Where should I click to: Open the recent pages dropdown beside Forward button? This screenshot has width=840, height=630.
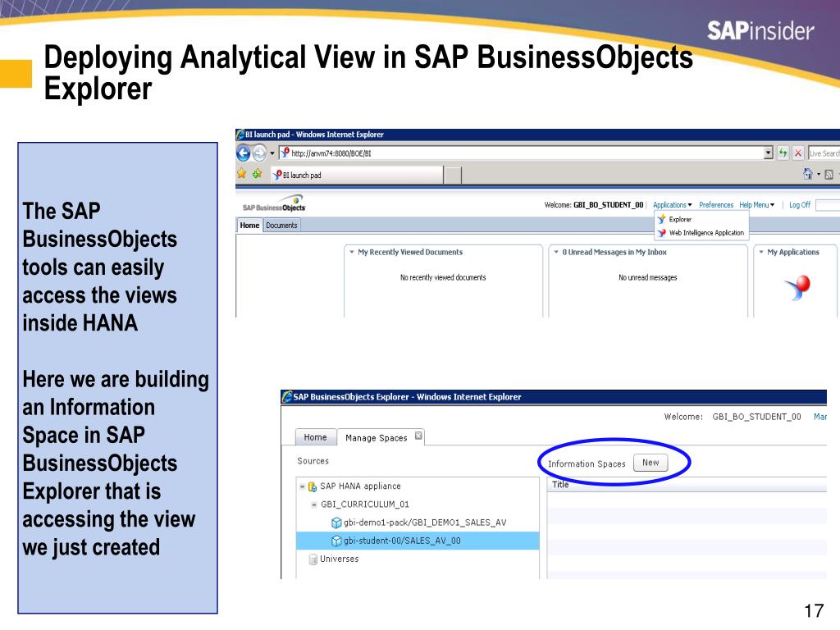(272, 153)
